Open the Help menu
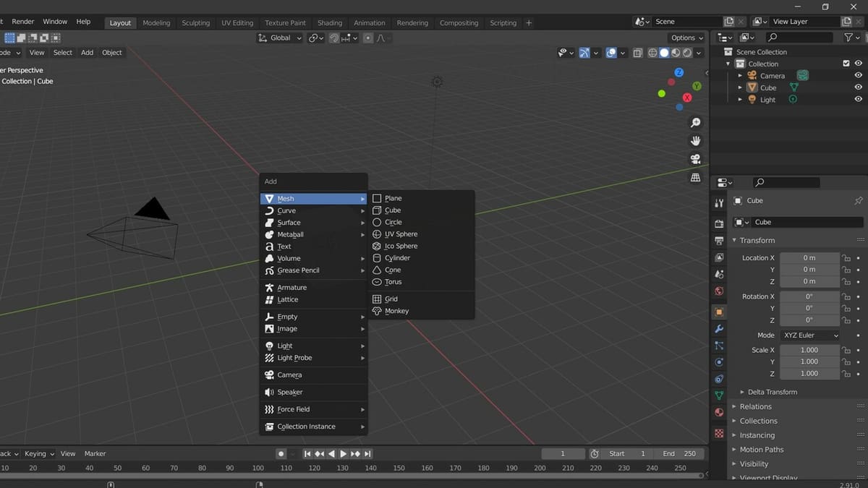The image size is (868, 488). click(83, 22)
